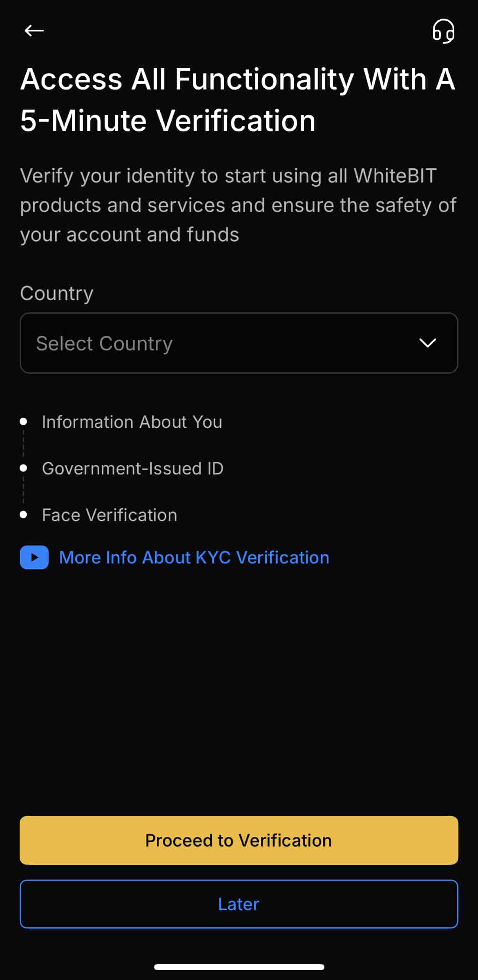Tap the verify your identity description text
The height and width of the screenshot is (980, 478).
[237, 205]
